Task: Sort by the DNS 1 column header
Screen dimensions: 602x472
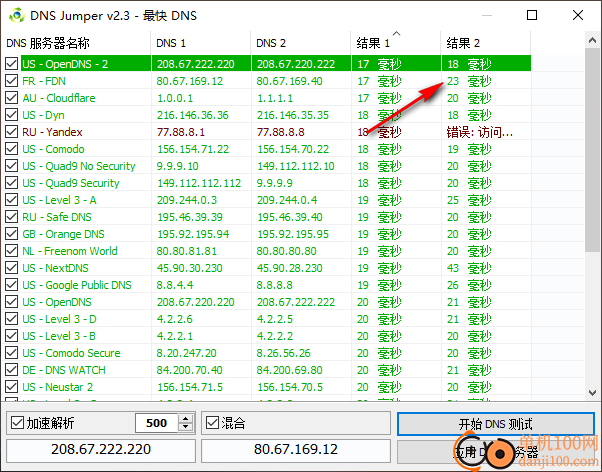Action: pyautogui.click(x=201, y=43)
